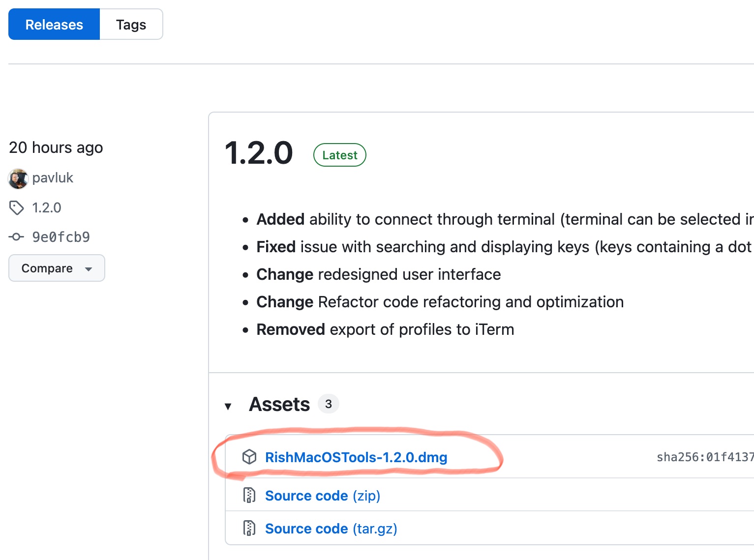Open the pavluk user profile link
This screenshot has height=560, width=754.
[x=53, y=178]
